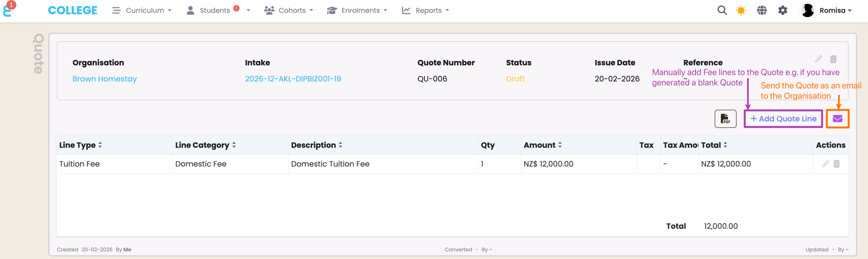Edit the quote header with pencil icon
Image resolution: width=868 pixels, height=259 pixels.
(818, 59)
